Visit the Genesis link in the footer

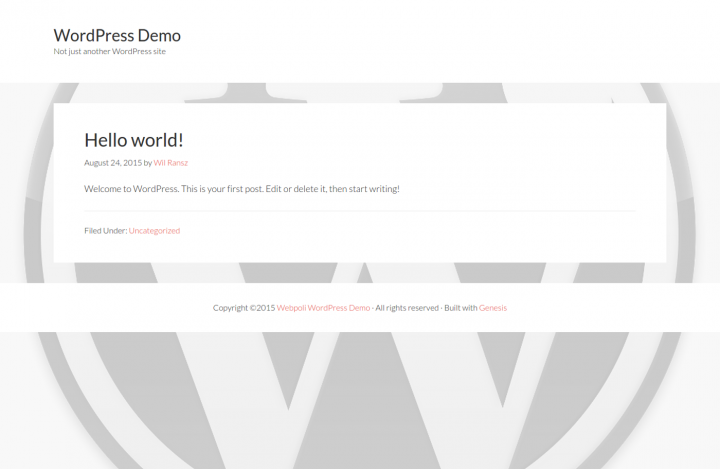(493, 308)
